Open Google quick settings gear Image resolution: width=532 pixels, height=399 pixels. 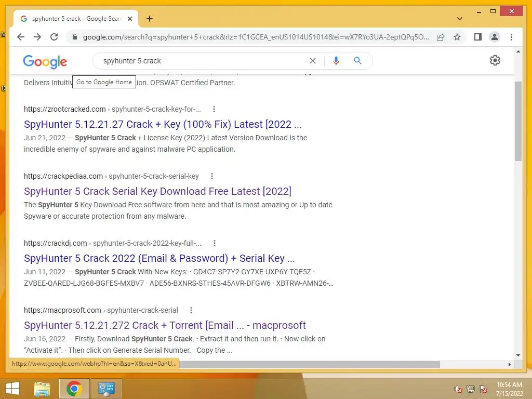(495, 60)
